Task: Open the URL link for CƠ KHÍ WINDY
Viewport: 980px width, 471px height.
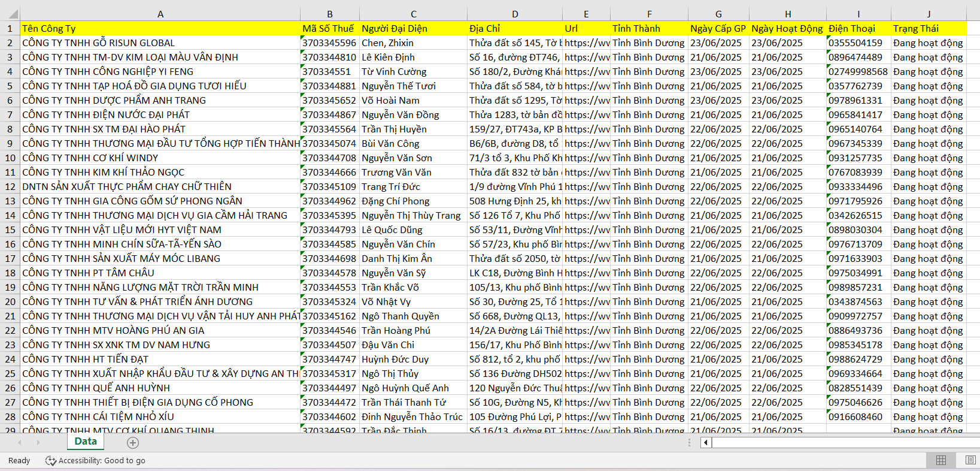Action: 586,158
